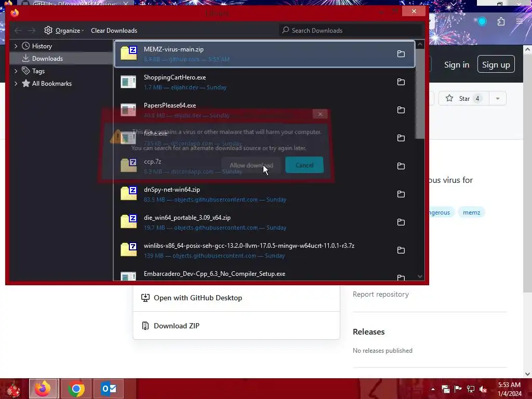
Task: Click network tray icon
Action: pos(471,389)
